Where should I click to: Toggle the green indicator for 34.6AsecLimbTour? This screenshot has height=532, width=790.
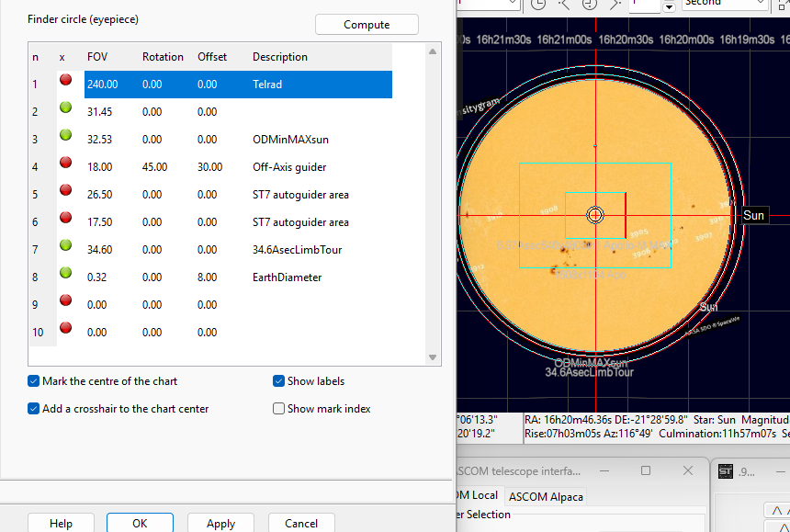coord(65,244)
